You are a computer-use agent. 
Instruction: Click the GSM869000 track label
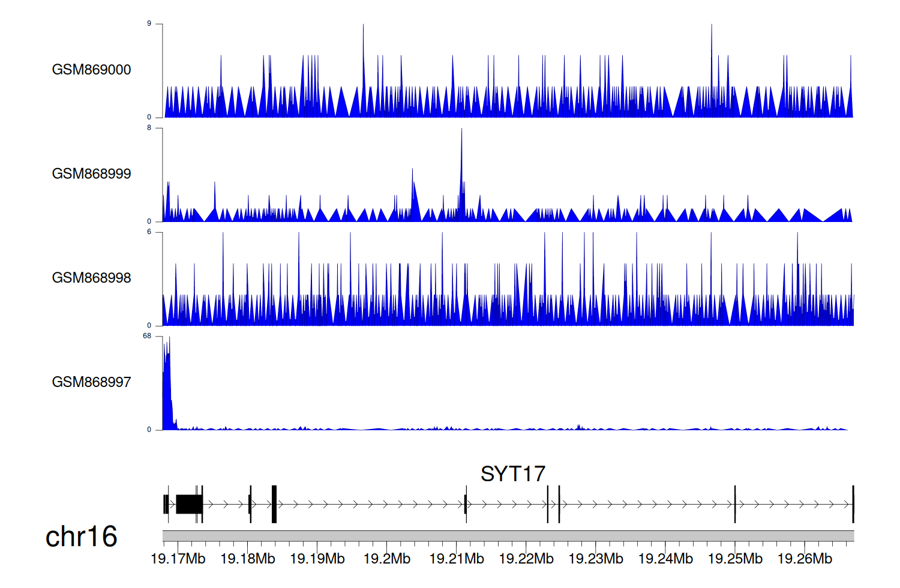click(x=91, y=70)
